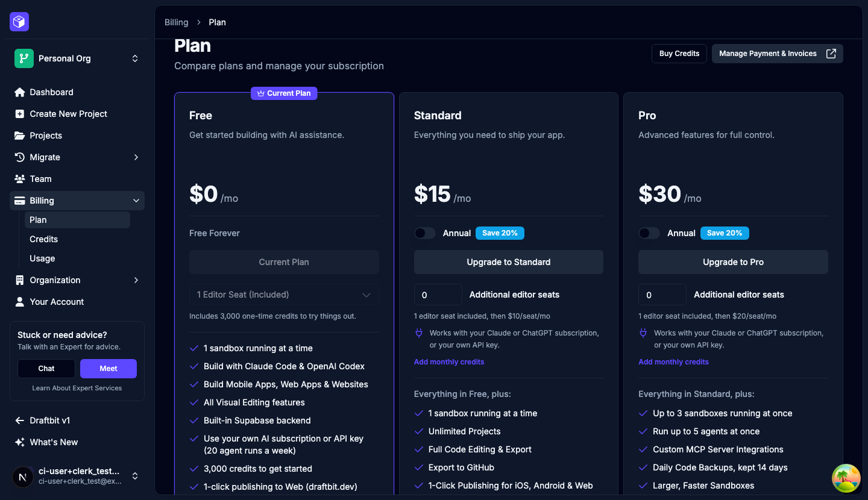Viewport: 868px width, 500px height.
Task: Click the tropical island chat widget icon
Action: 846,478
